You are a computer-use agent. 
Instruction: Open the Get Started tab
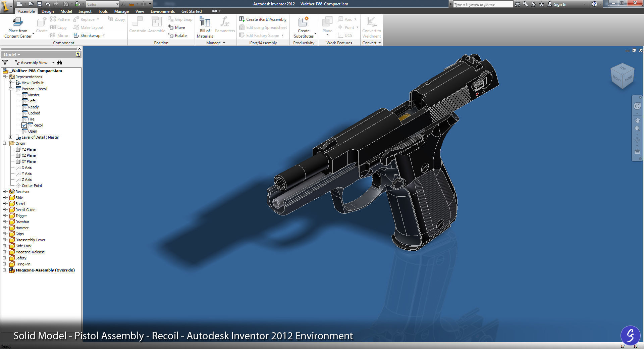(x=192, y=11)
